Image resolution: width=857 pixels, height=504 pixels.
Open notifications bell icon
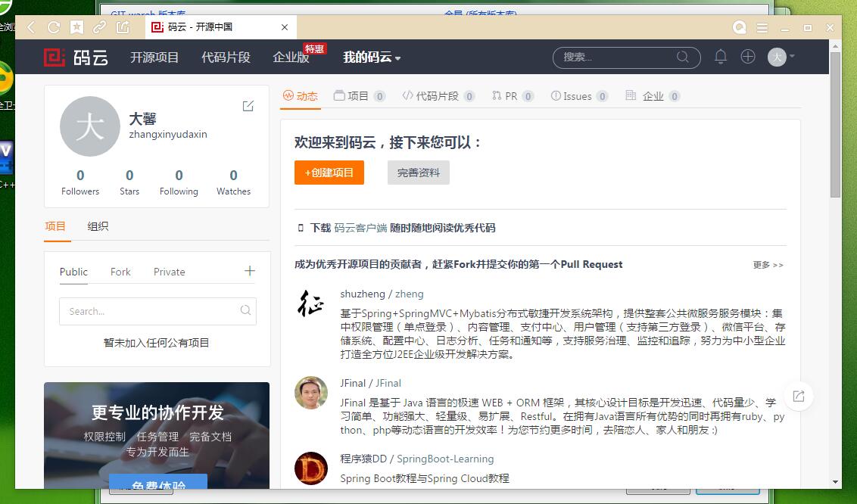(x=721, y=56)
